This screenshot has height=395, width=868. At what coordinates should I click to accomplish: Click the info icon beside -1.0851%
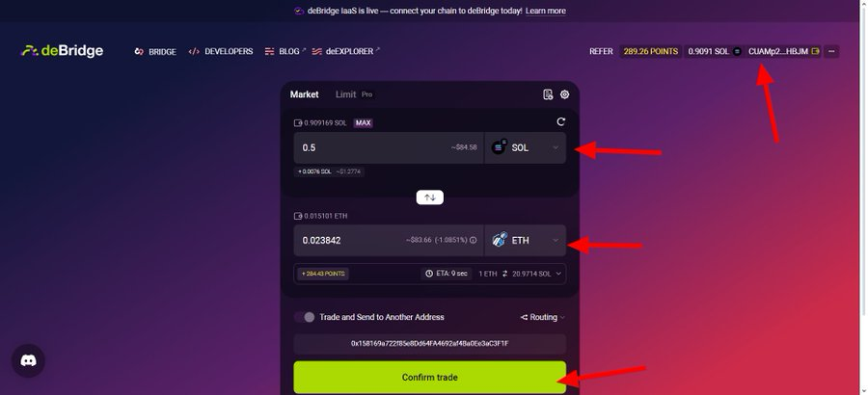pos(474,240)
